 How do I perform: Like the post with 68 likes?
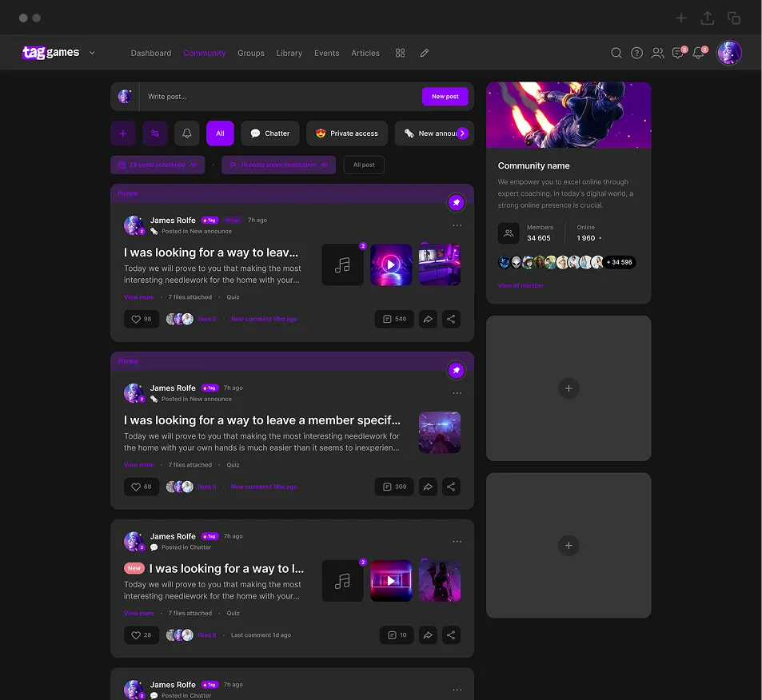142,487
